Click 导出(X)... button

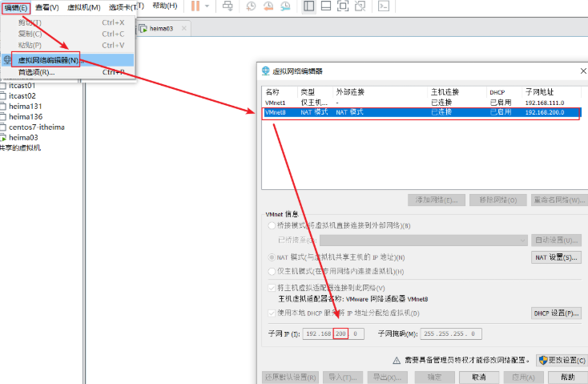pos(388,378)
